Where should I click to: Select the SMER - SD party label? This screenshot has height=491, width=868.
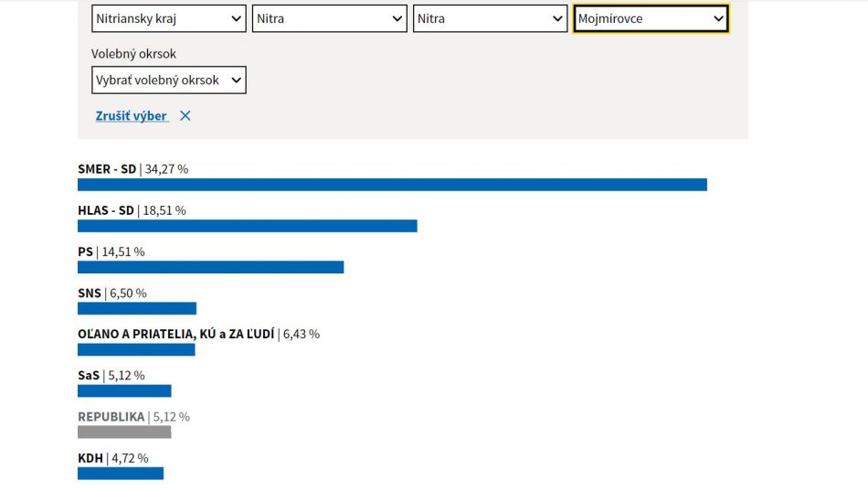(107, 169)
